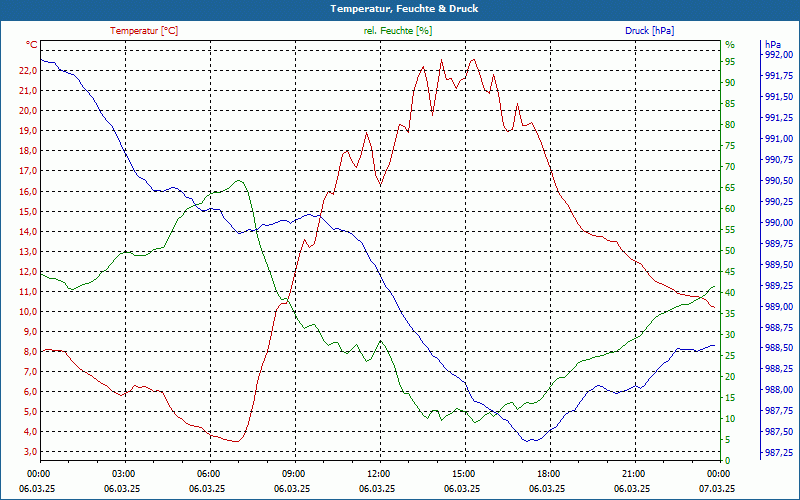Click the '12,0' temperature axis value

pos(28,271)
